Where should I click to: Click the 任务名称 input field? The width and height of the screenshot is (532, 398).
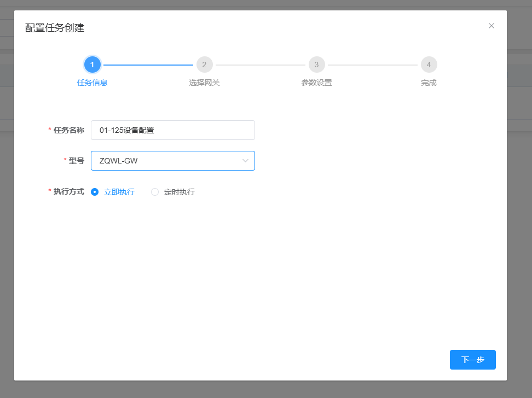pos(173,130)
